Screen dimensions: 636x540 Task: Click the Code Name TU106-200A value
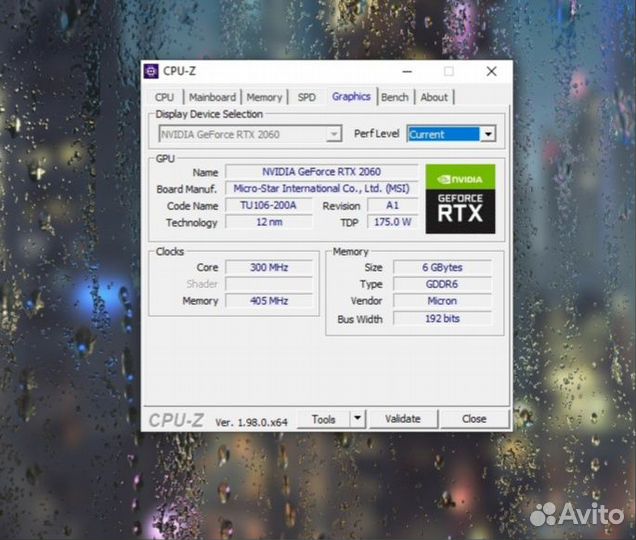pos(269,205)
